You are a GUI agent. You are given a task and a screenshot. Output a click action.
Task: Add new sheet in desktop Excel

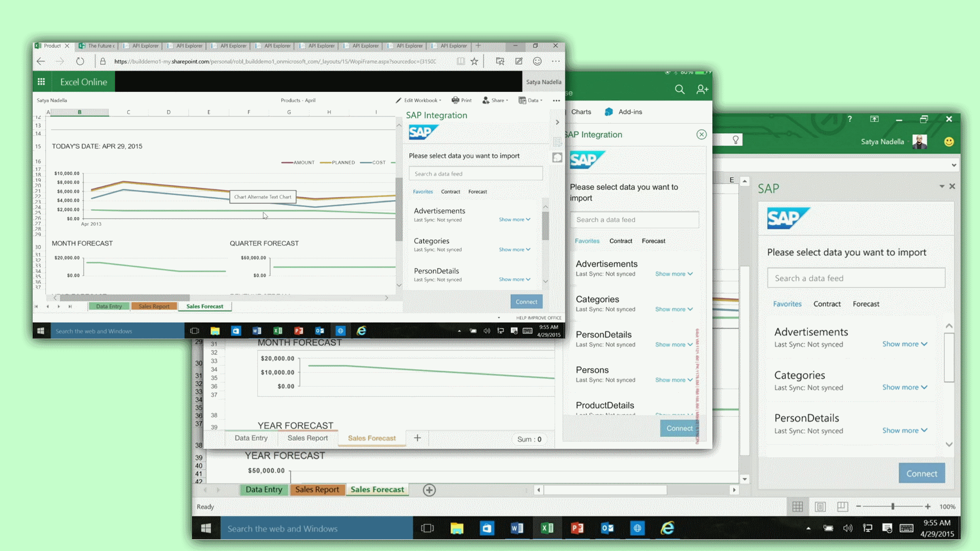point(429,490)
